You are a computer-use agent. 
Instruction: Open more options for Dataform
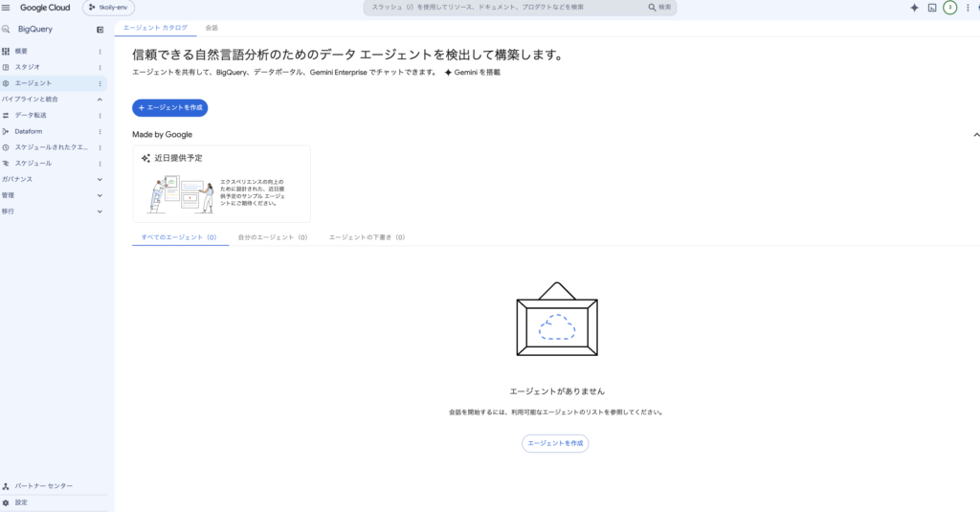tap(100, 131)
